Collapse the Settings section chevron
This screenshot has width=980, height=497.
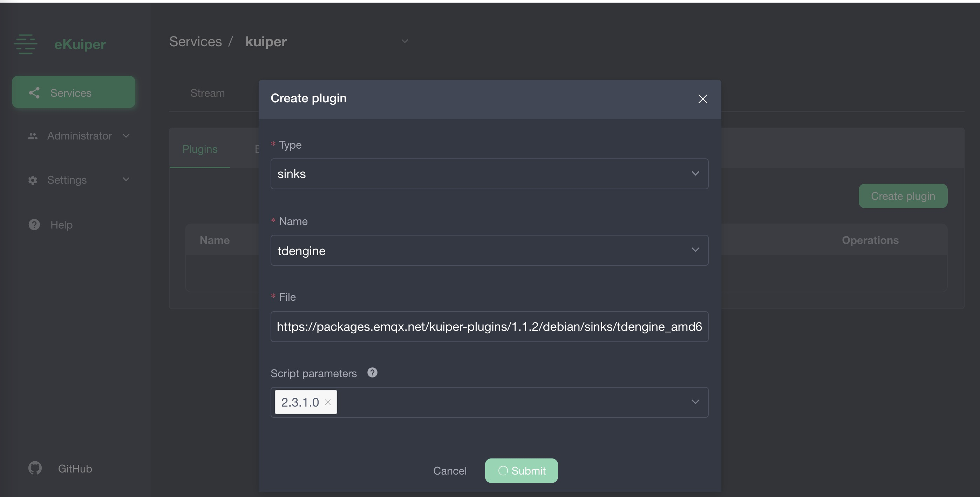126,179
